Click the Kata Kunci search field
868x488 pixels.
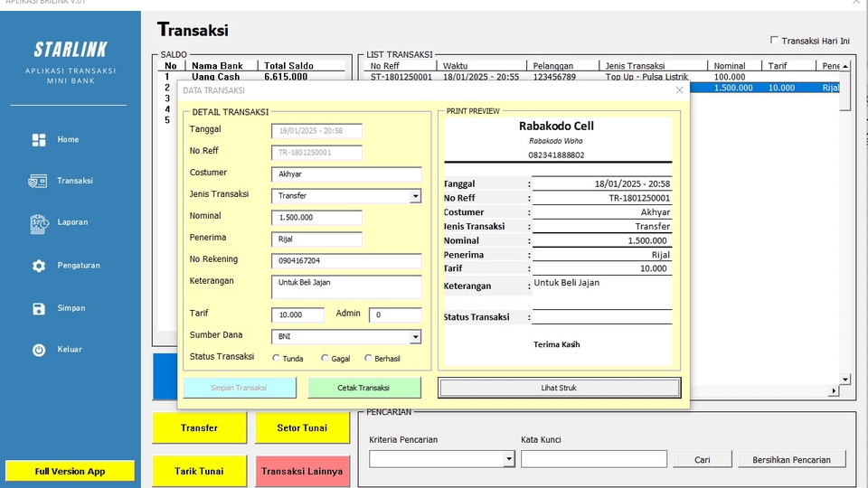coord(593,459)
